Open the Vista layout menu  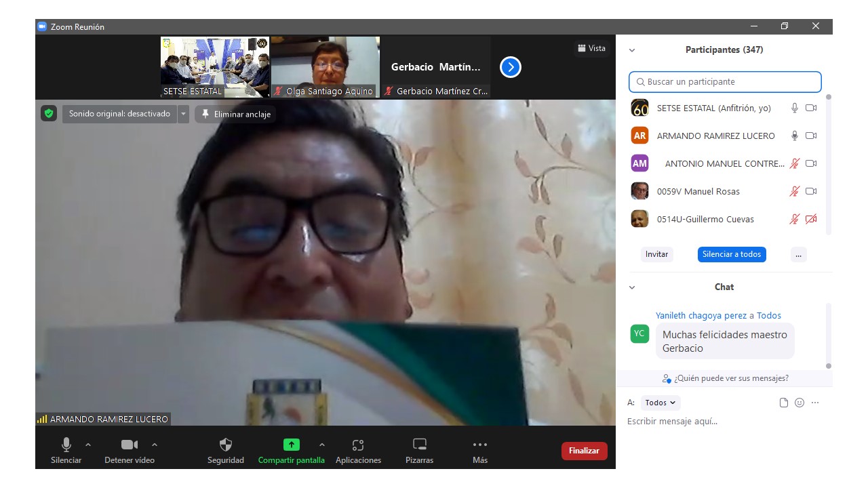point(591,48)
